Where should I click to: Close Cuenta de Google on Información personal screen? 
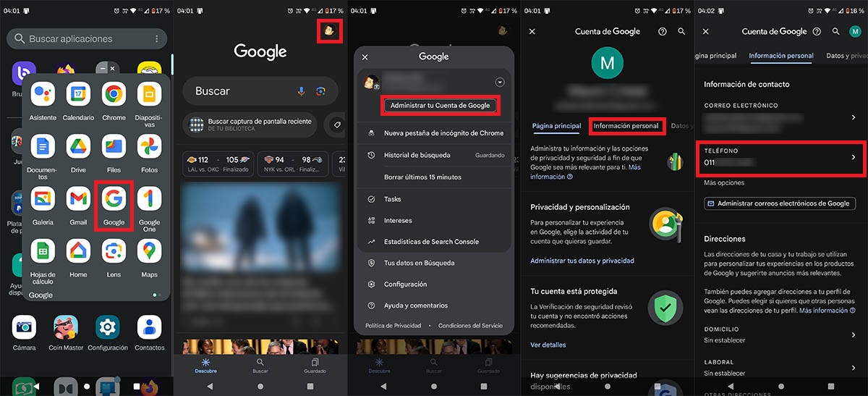[x=705, y=32]
